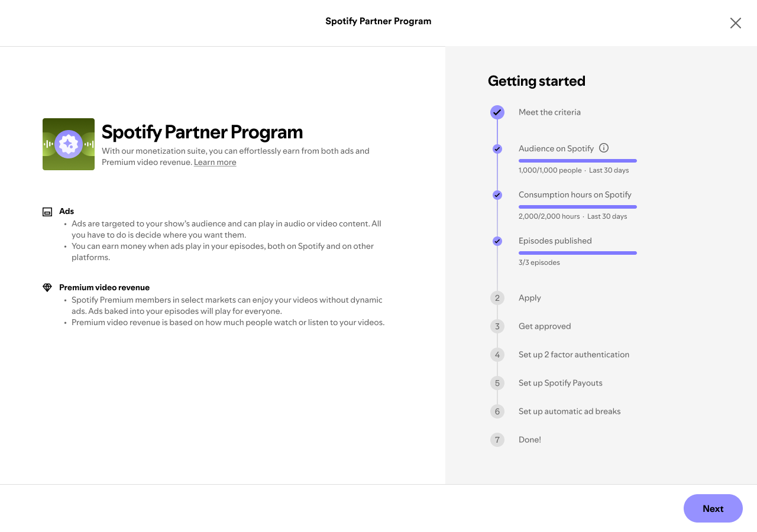The height and width of the screenshot is (532, 757).
Task: Click step 4 number circle
Action: 497,355
